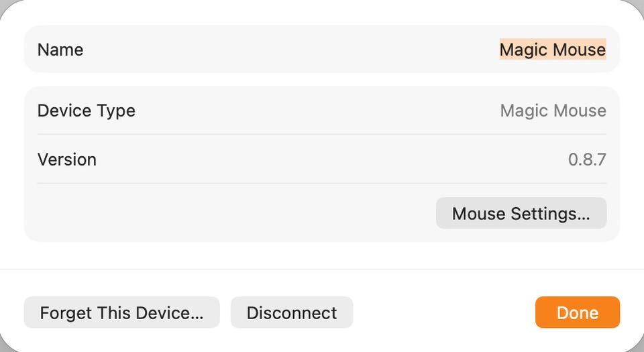
Task: Click blank middle of the Version row
Action: 322,160
